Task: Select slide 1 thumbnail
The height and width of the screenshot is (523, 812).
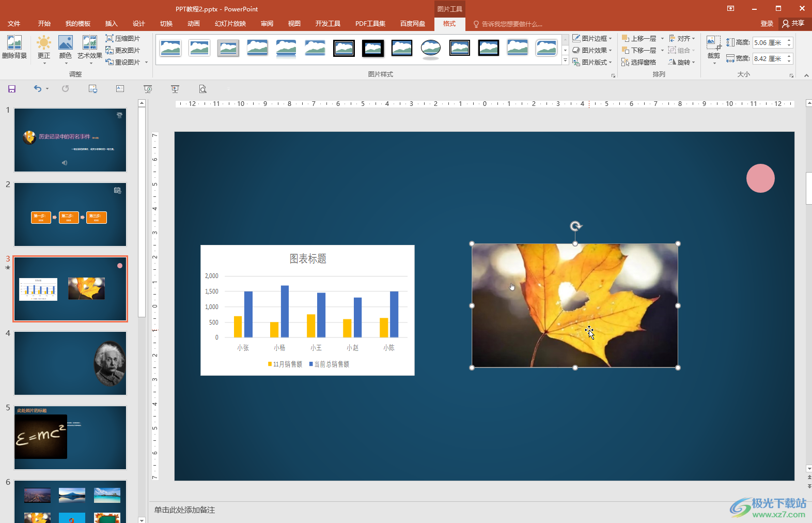Action: [70, 140]
